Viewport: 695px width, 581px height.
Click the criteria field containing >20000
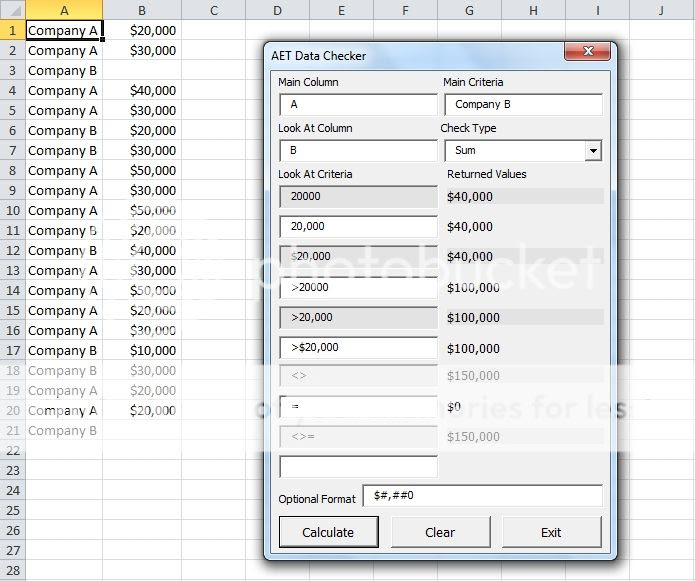[358, 288]
